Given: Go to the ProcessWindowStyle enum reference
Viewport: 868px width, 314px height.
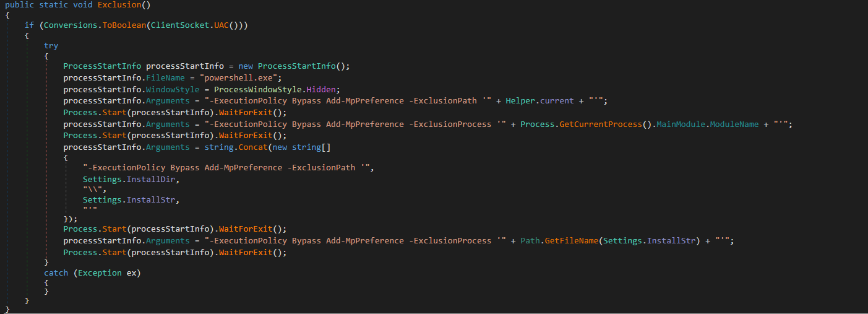Looking at the screenshot, I should coord(258,89).
